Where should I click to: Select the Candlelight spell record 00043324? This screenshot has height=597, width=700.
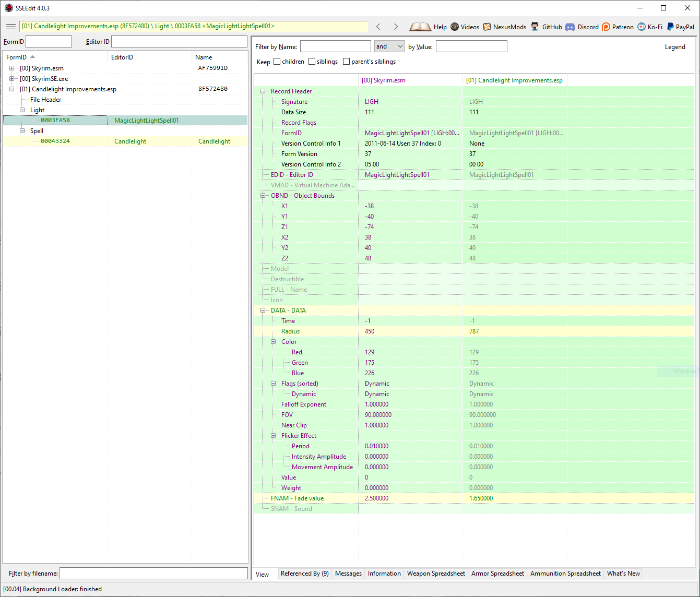[x=55, y=141]
